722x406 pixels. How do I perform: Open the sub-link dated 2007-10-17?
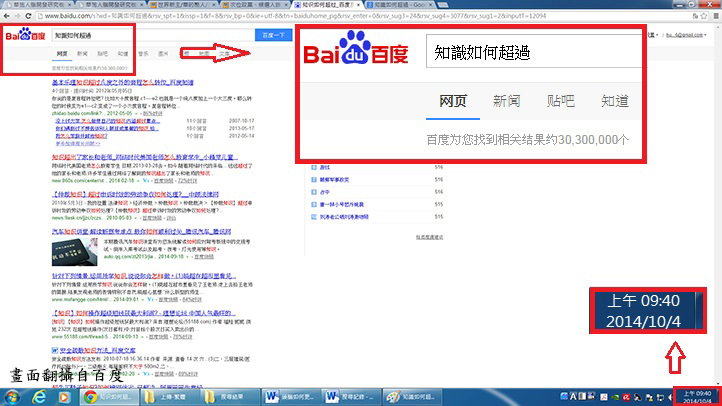pos(108,121)
